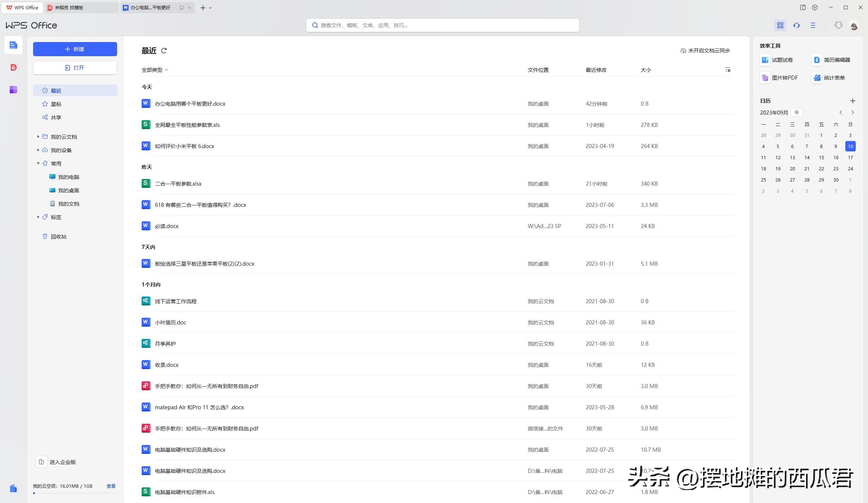Jump to today with 今 button
This screenshot has width=868, height=503.
(x=796, y=112)
